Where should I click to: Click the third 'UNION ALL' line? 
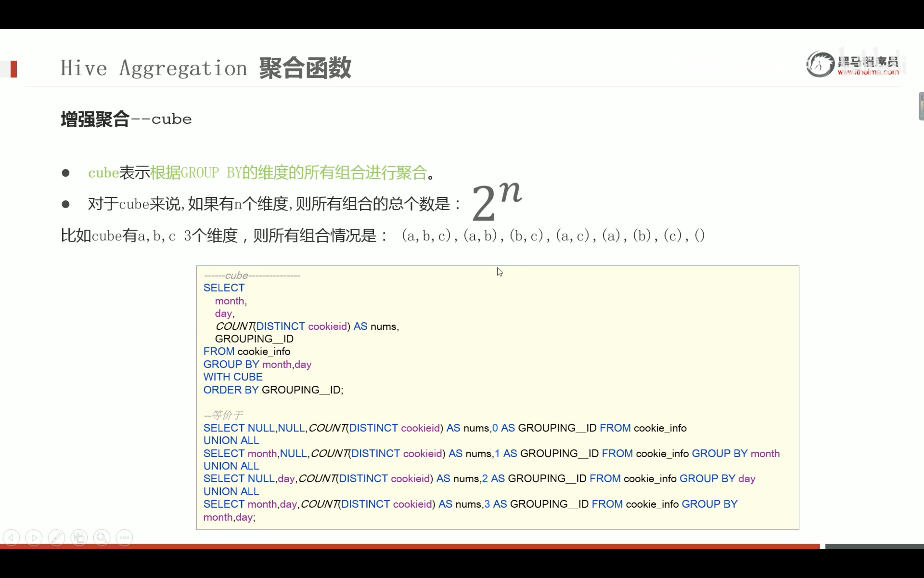(x=231, y=492)
